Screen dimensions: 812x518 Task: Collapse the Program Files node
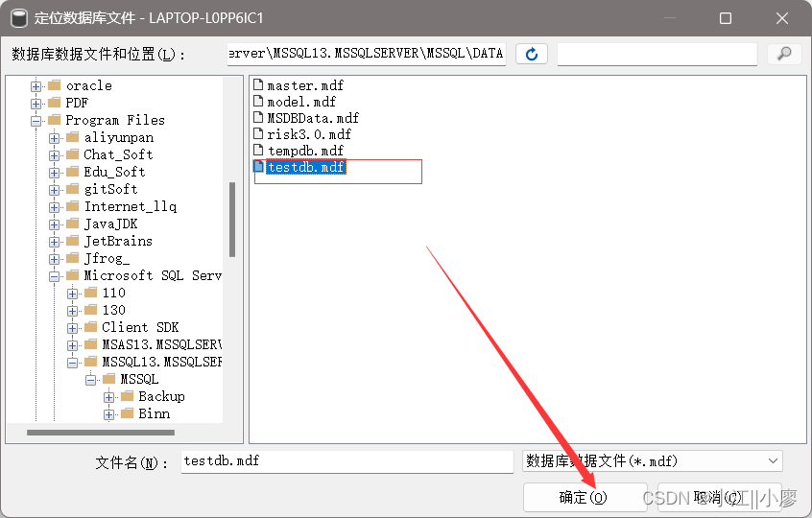click(x=36, y=121)
